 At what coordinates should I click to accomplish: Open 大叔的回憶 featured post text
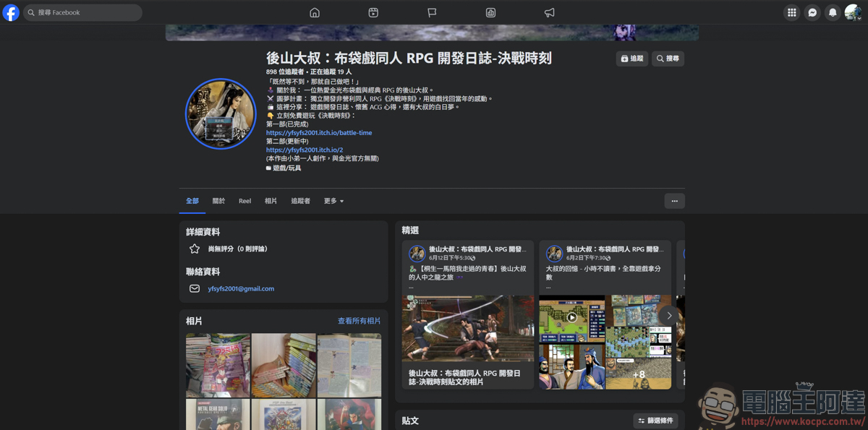click(x=603, y=272)
